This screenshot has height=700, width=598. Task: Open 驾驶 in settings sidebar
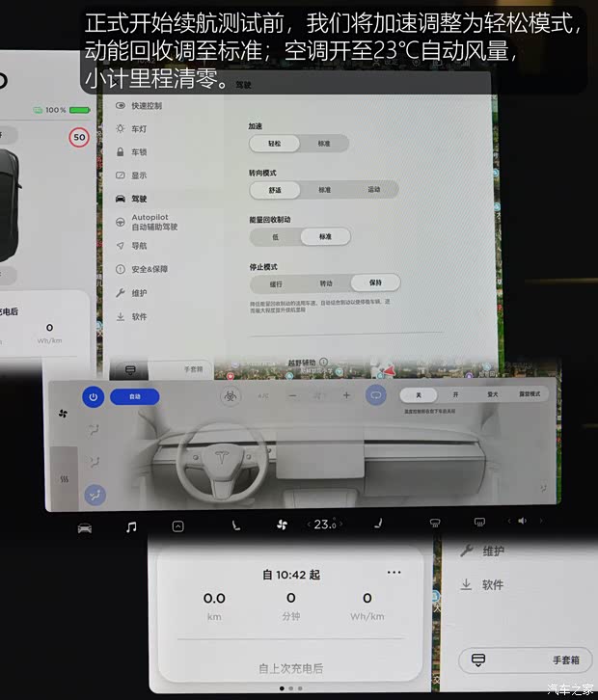[131, 199]
